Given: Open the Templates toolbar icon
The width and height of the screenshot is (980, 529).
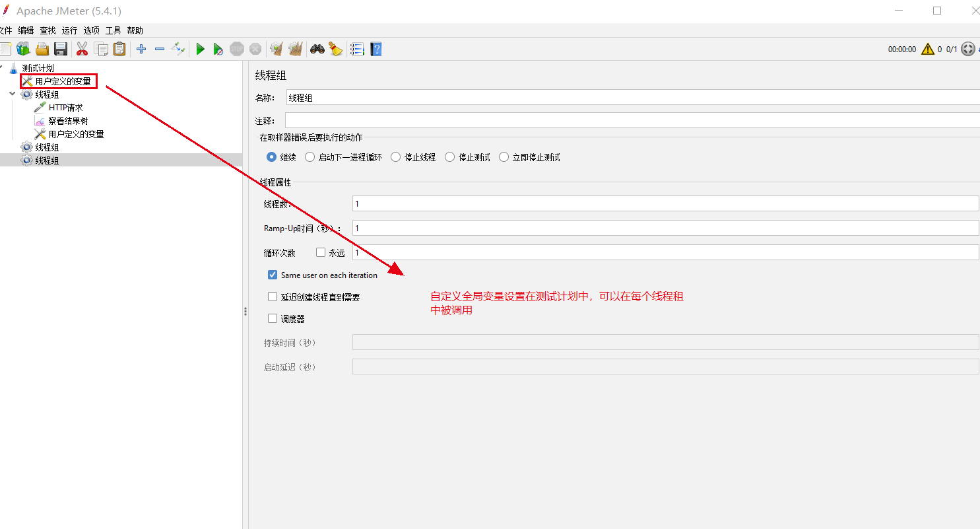Looking at the screenshot, I should coord(24,49).
